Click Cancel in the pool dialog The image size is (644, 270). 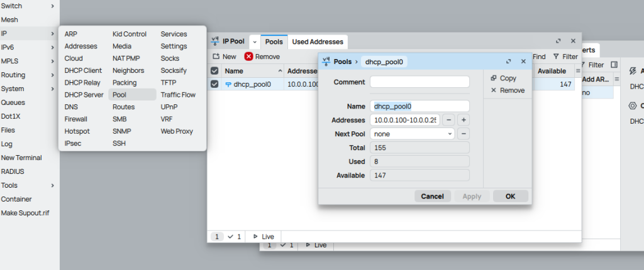pos(432,197)
